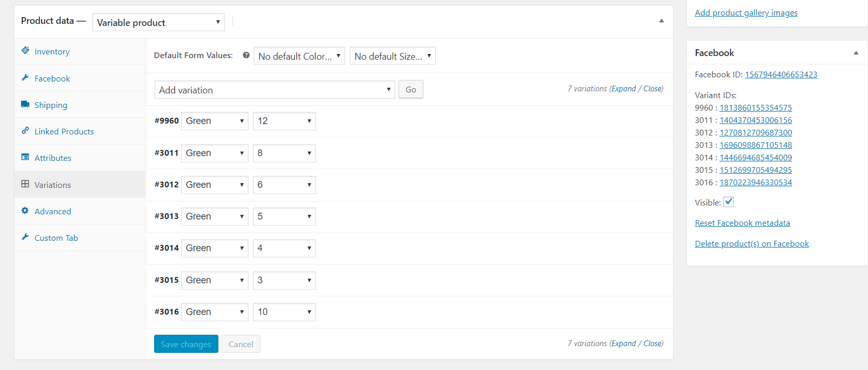Select the Variations tab

tap(80, 185)
